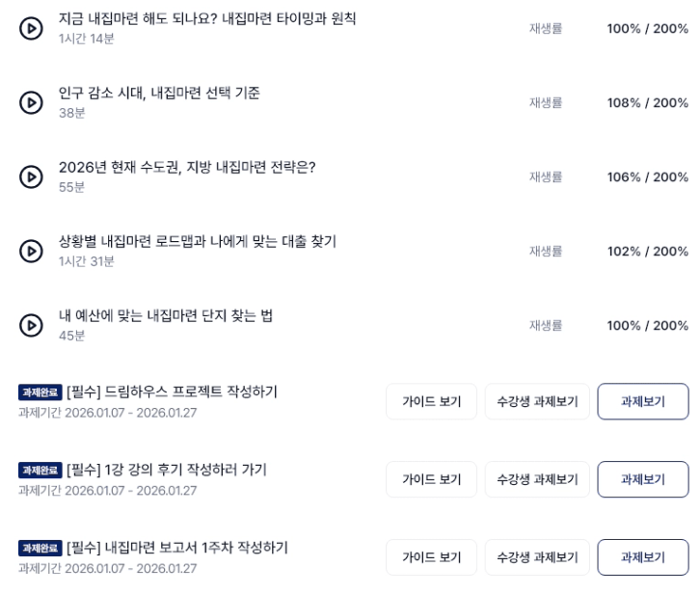
Task: Open 과제보기 for 1강 강의 후기
Action: pyautogui.click(x=643, y=479)
